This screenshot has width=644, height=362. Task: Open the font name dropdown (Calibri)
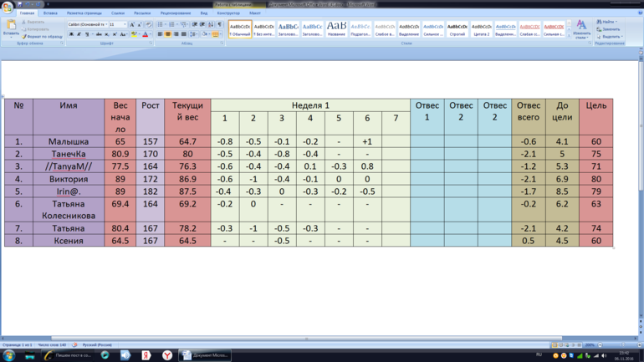(86, 25)
